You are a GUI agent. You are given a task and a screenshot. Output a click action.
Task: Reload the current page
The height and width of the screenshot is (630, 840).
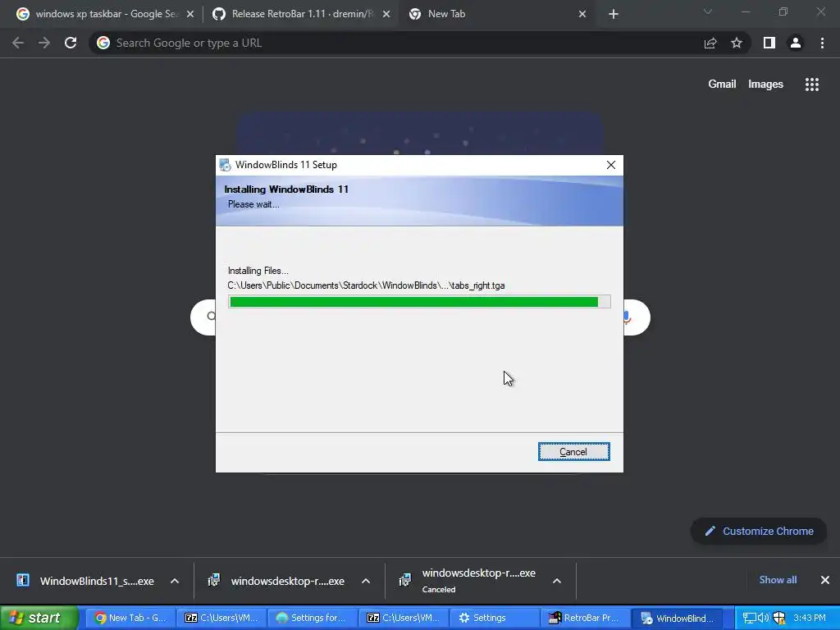click(71, 43)
